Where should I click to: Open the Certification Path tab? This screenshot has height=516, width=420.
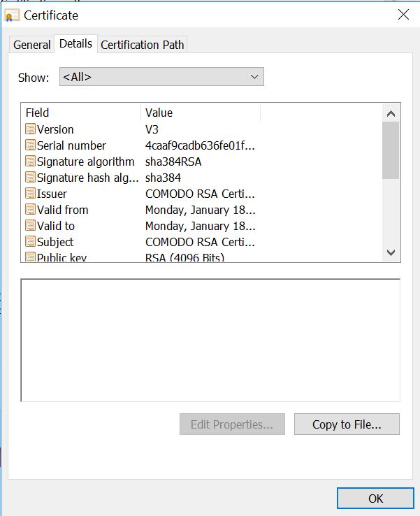click(143, 45)
